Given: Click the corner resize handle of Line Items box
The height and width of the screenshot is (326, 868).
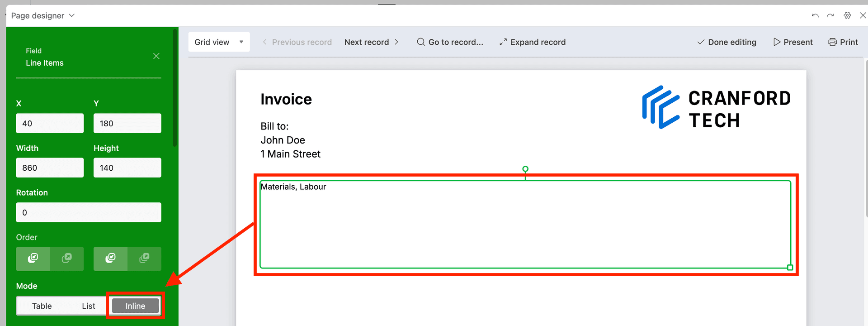Looking at the screenshot, I should 790,268.
